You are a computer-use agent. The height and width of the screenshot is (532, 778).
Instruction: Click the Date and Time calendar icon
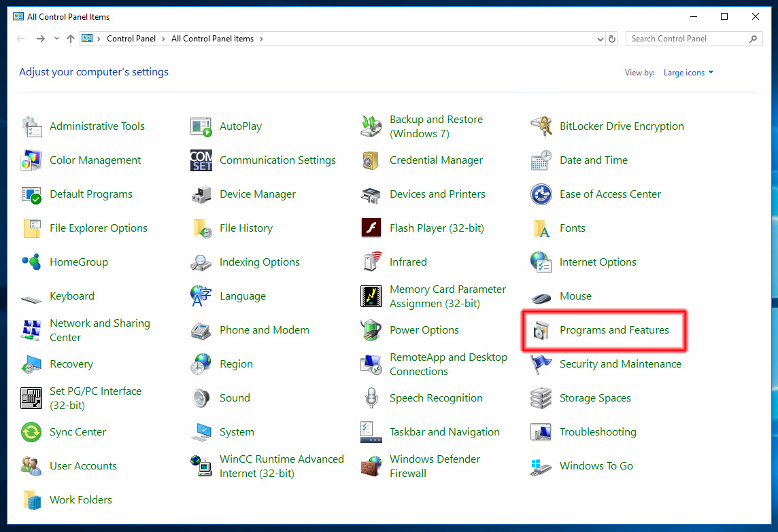point(541,160)
